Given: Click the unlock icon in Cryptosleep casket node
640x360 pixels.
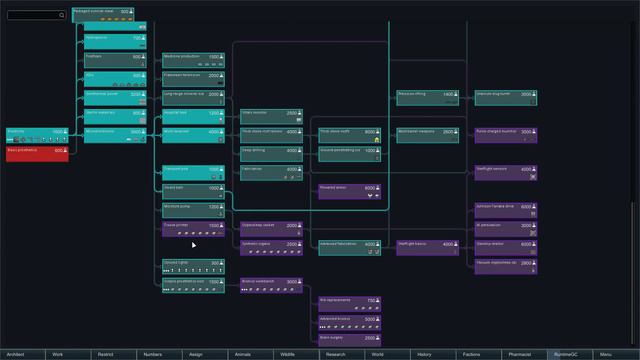Looking at the screenshot, I should pos(299,233).
